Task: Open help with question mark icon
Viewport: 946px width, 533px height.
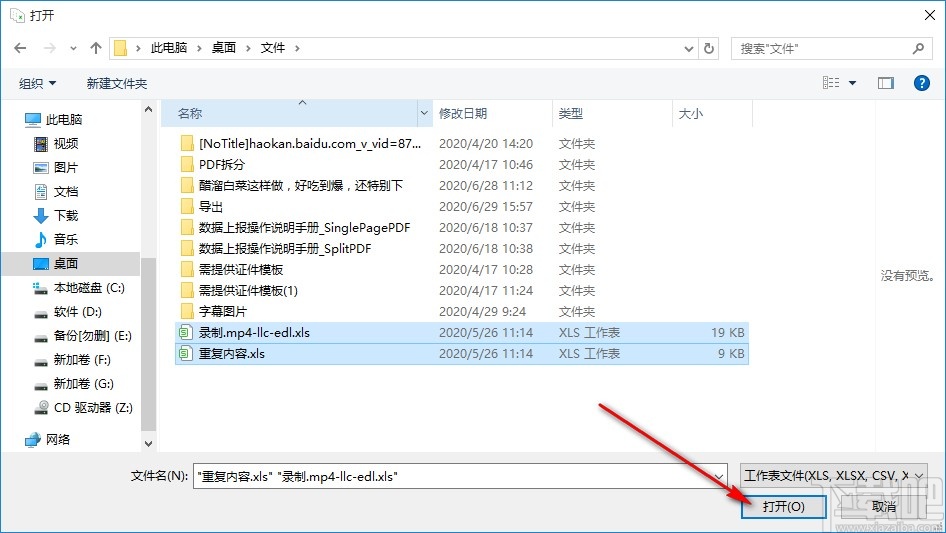Action: click(921, 83)
